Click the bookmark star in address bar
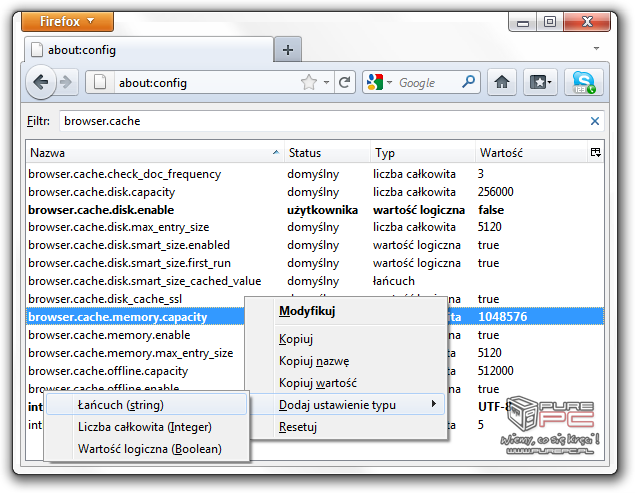Screen dimensions: 635x493 point(309,83)
